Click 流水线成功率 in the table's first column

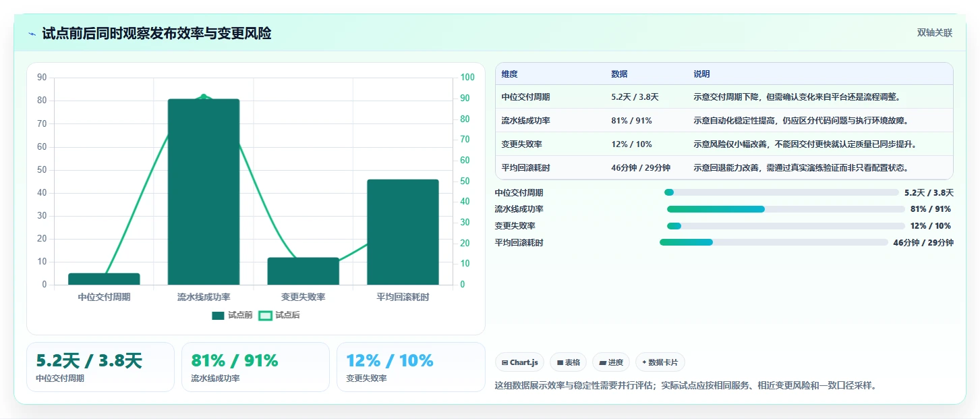point(525,121)
